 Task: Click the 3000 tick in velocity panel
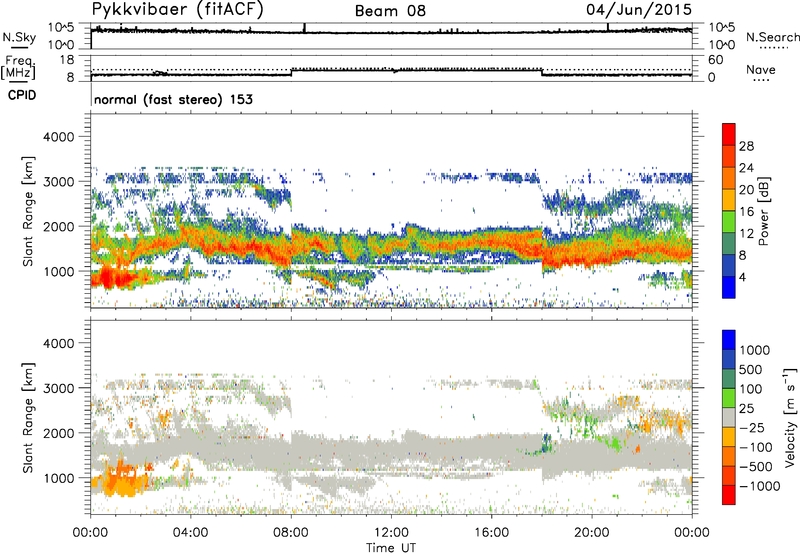[58, 388]
